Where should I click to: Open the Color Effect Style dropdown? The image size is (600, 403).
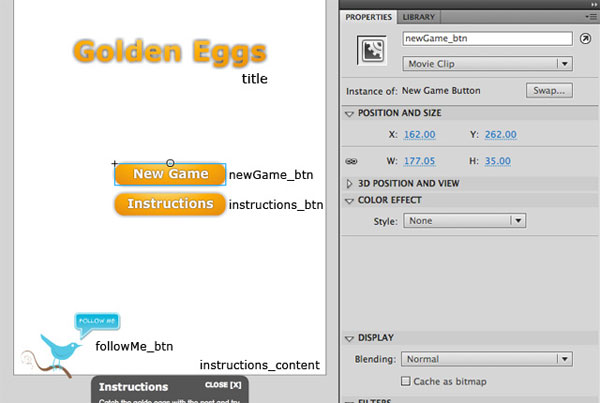coord(465,221)
